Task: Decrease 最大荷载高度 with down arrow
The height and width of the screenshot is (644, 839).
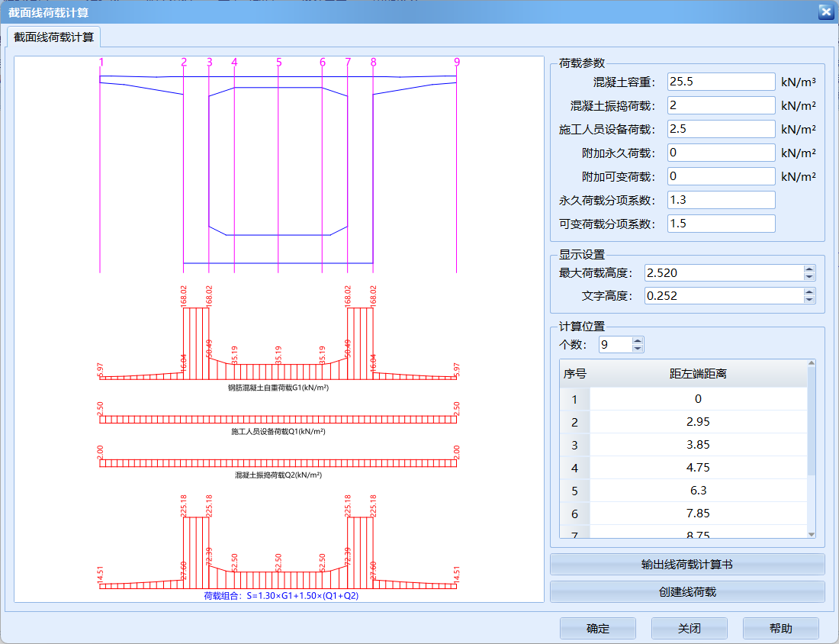Action: coord(809,277)
